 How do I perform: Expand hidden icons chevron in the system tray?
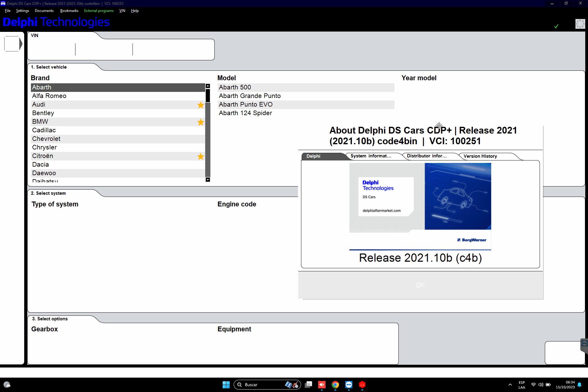(510, 385)
